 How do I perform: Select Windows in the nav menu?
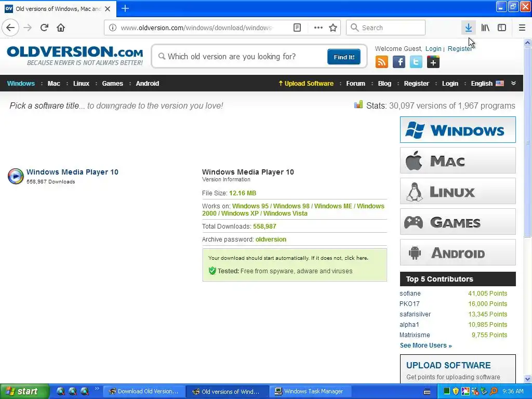(21, 84)
